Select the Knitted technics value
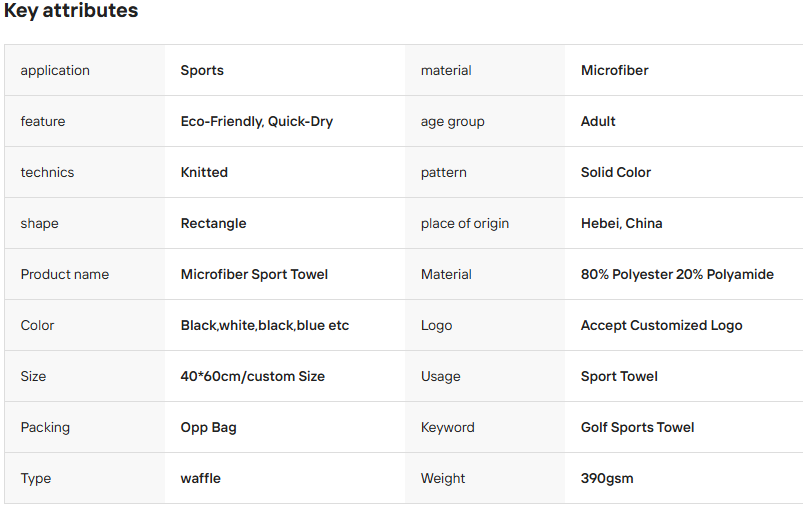Screen dimensions: 803x505 [x=204, y=172]
